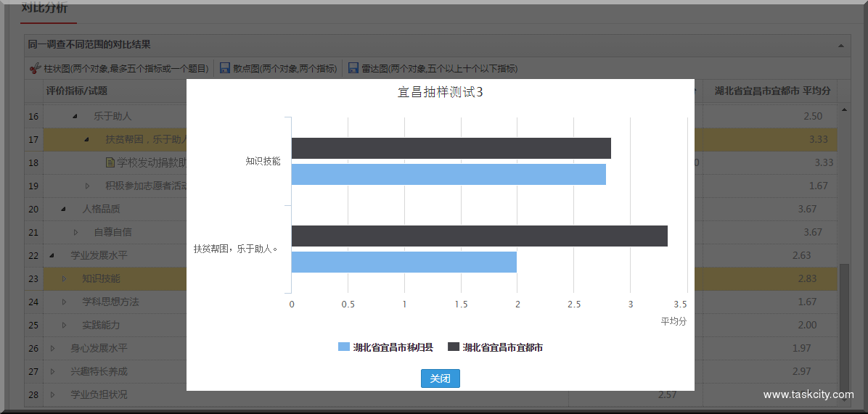Click the dark 知识技能 bar in chart
This screenshot has width=868, height=414.
(x=451, y=148)
